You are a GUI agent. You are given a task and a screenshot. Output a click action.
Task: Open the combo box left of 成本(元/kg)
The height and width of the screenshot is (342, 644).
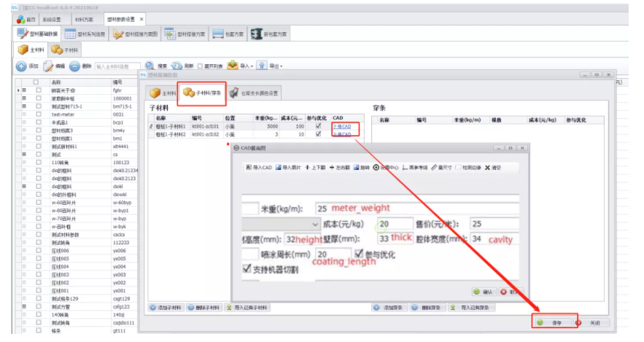coord(316,223)
